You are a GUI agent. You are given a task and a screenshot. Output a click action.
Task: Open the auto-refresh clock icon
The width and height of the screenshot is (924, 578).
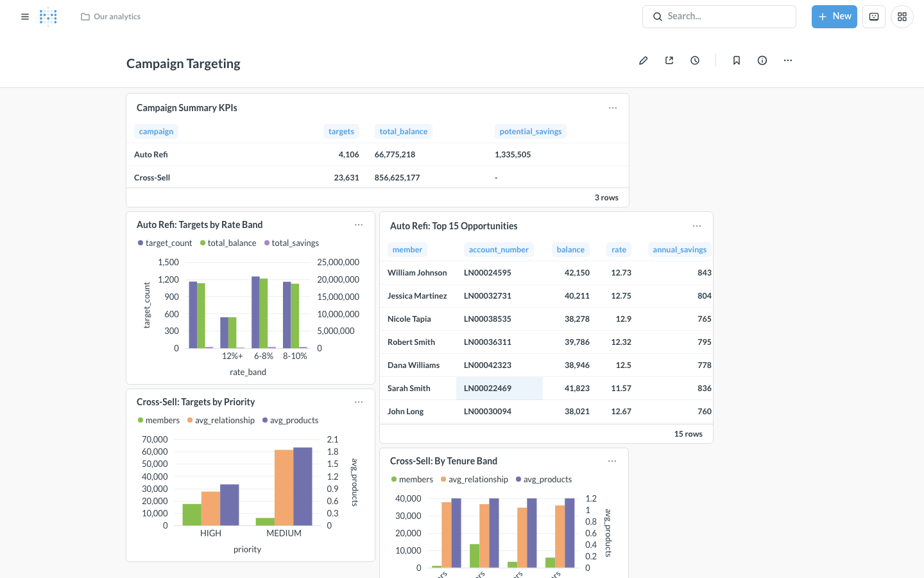tap(695, 60)
